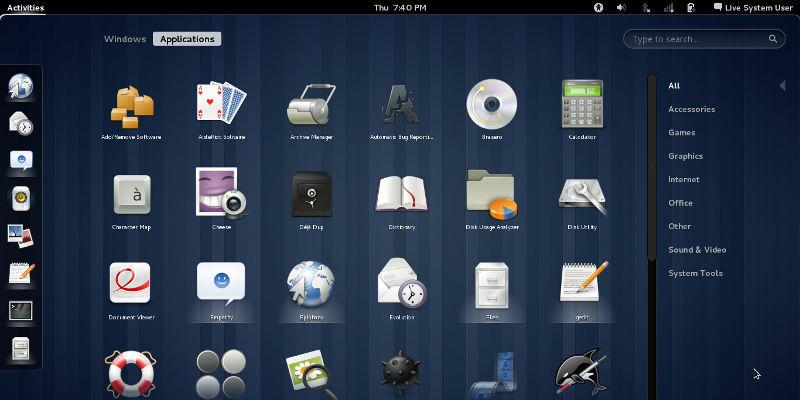Launch AisleRiot Solitaire card game
This screenshot has width=800, height=400.
click(x=221, y=104)
